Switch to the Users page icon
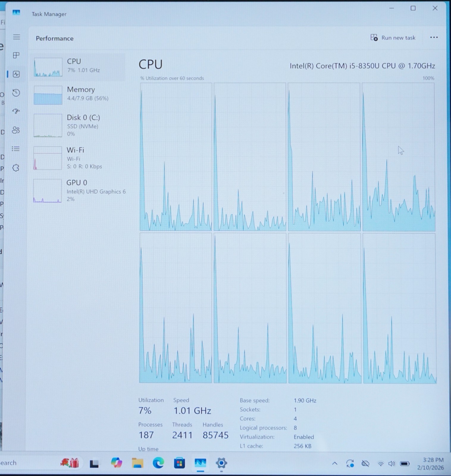The height and width of the screenshot is (476, 451). click(x=16, y=130)
